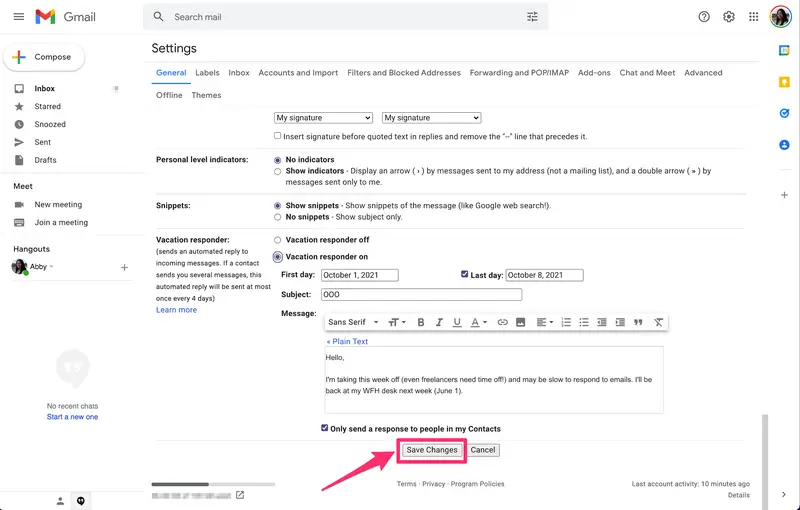Select No indicators radio button
The height and width of the screenshot is (510, 800).
click(278, 160)
